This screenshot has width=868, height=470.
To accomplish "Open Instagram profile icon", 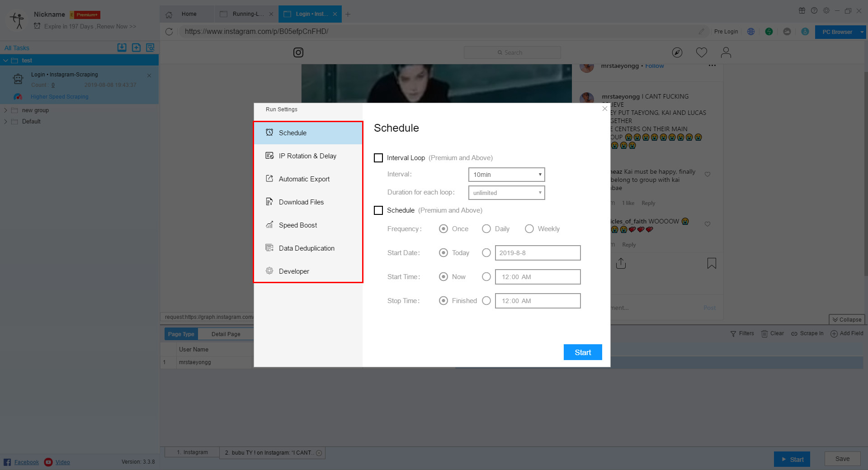I will pyautogui.click(x=726, y=52).
